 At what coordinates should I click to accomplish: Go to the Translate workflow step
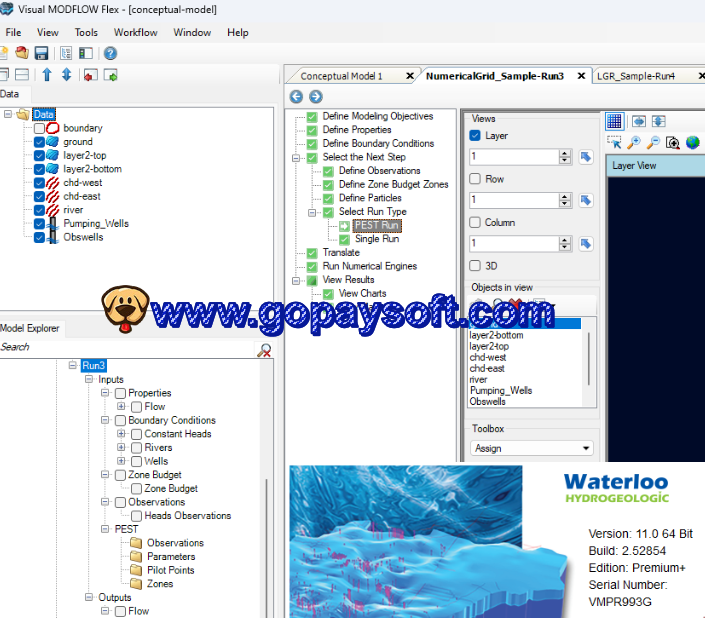coord(341,253)
